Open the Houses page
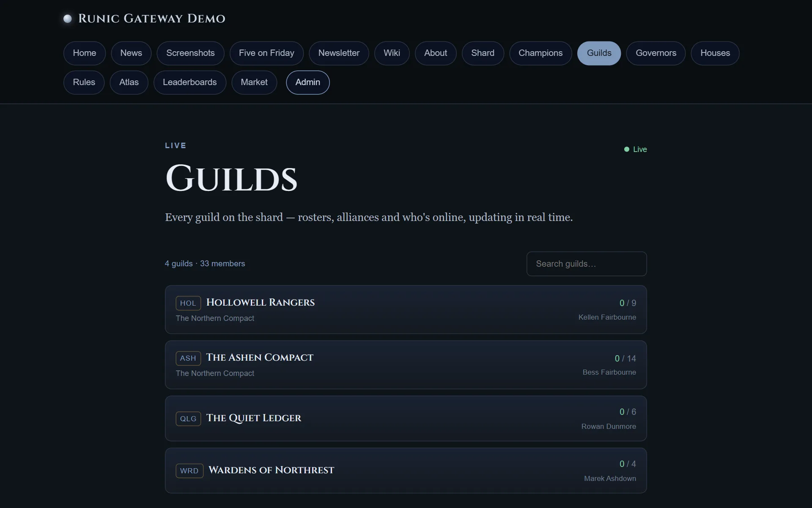Viewport: 812px width, 508px height. [715, 53]
